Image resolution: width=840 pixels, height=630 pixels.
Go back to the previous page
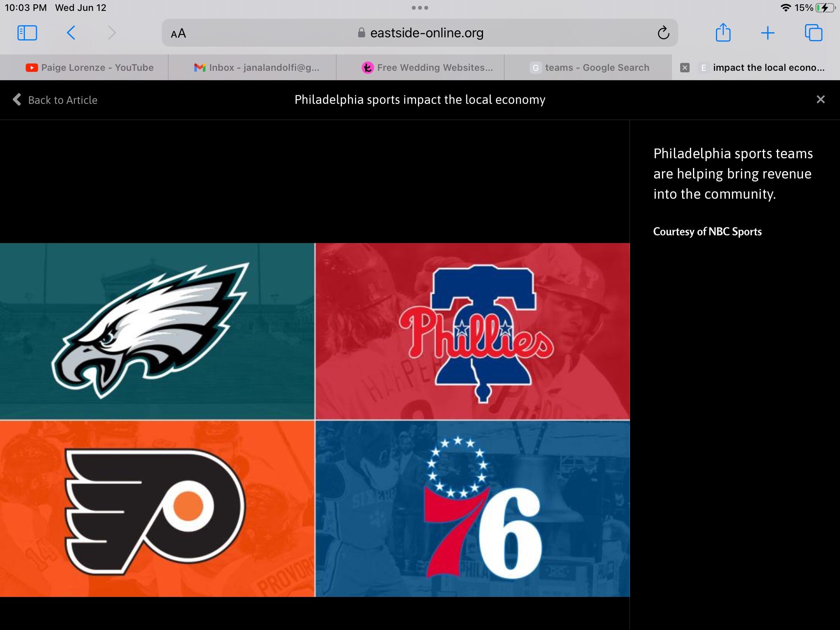(71, 33)
